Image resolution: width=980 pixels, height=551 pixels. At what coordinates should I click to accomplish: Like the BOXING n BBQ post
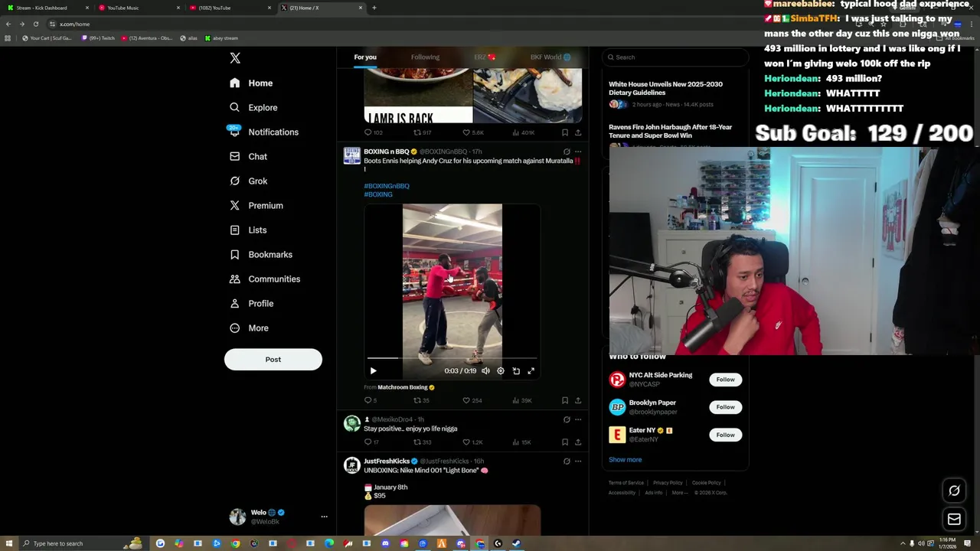(x=472, y=400)
